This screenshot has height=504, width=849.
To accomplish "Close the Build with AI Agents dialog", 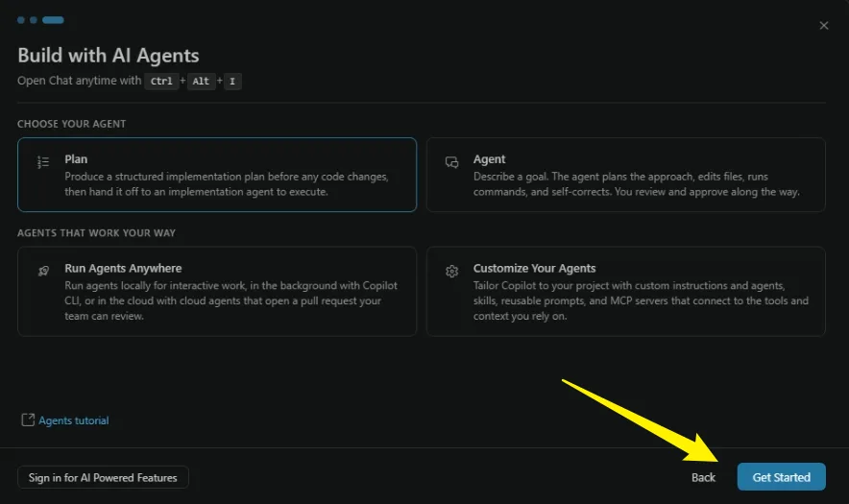I will (824, 26).
